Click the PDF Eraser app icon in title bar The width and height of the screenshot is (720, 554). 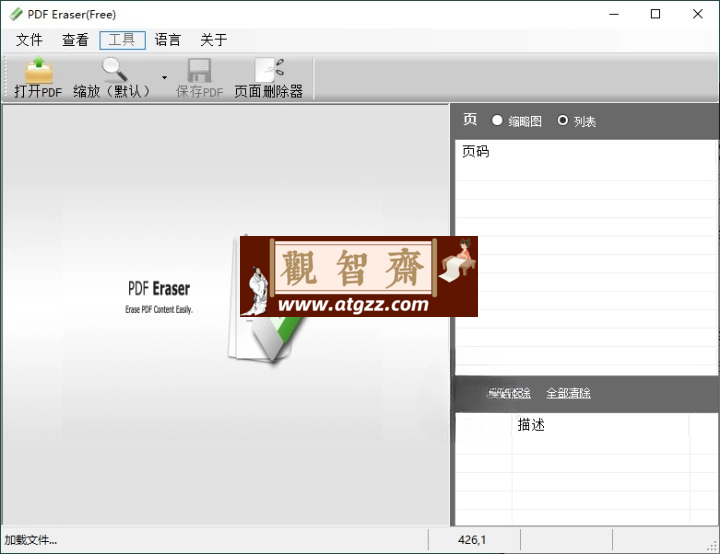click(15, 14)
